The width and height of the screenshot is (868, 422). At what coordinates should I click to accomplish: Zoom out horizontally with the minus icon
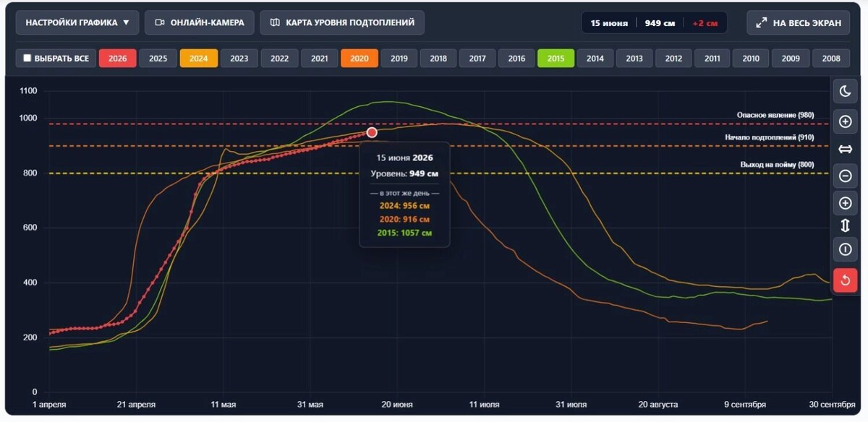coord(845,176)
